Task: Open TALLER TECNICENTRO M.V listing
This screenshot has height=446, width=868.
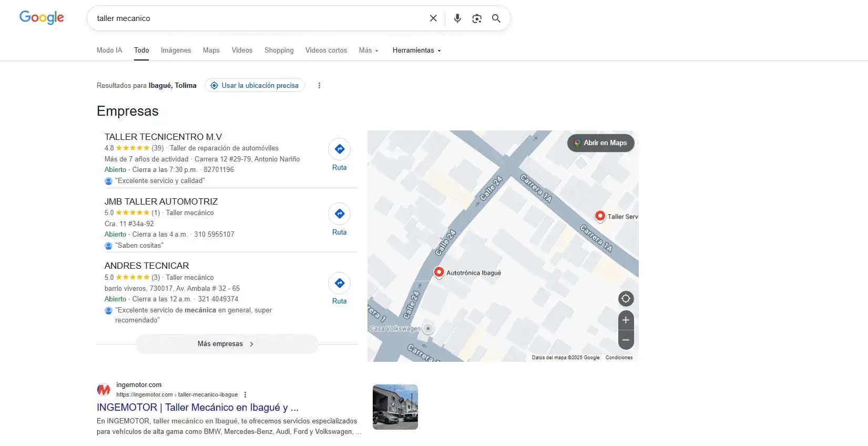Action: click(163, 137)
